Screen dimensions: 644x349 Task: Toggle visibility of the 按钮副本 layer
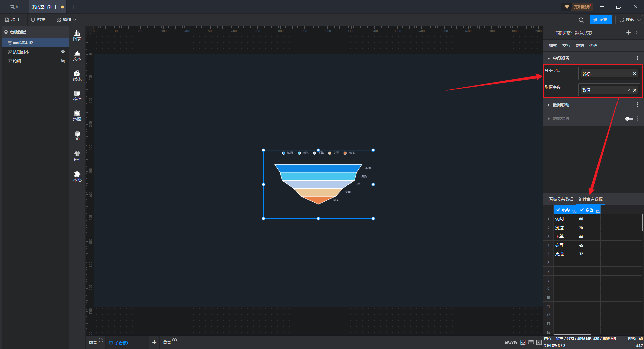tap(63, 52)
